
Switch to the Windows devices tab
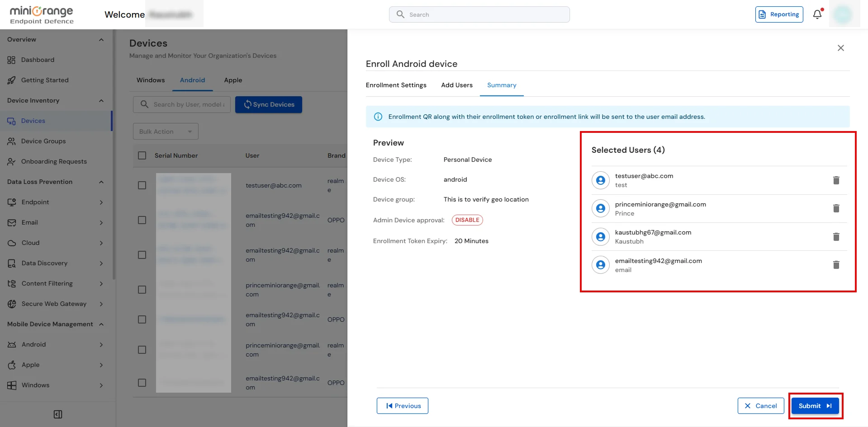(x=151, y=80)
